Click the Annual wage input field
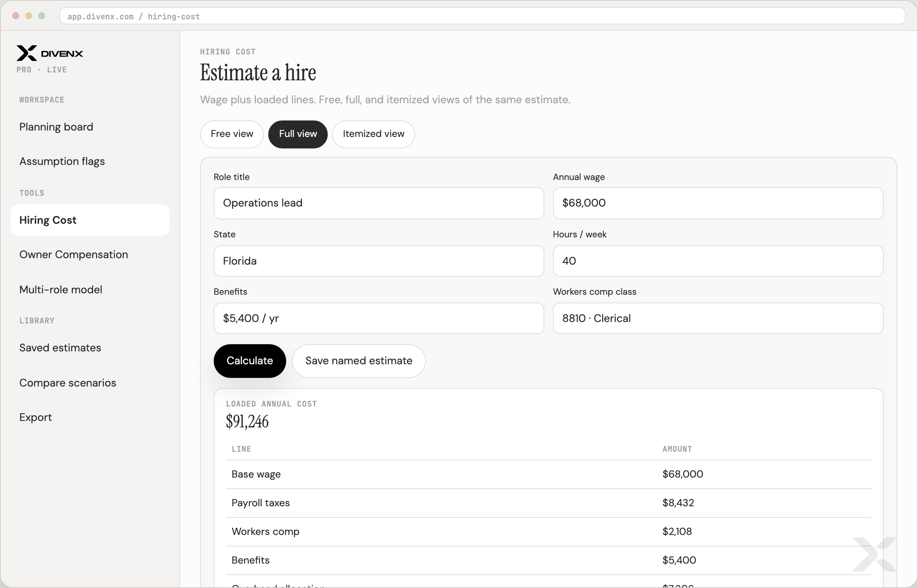918x588 pixels. tap(718, 203)
